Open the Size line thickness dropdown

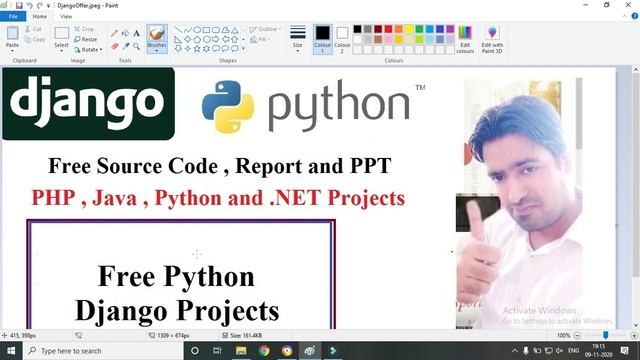click(x=298, y=39)
